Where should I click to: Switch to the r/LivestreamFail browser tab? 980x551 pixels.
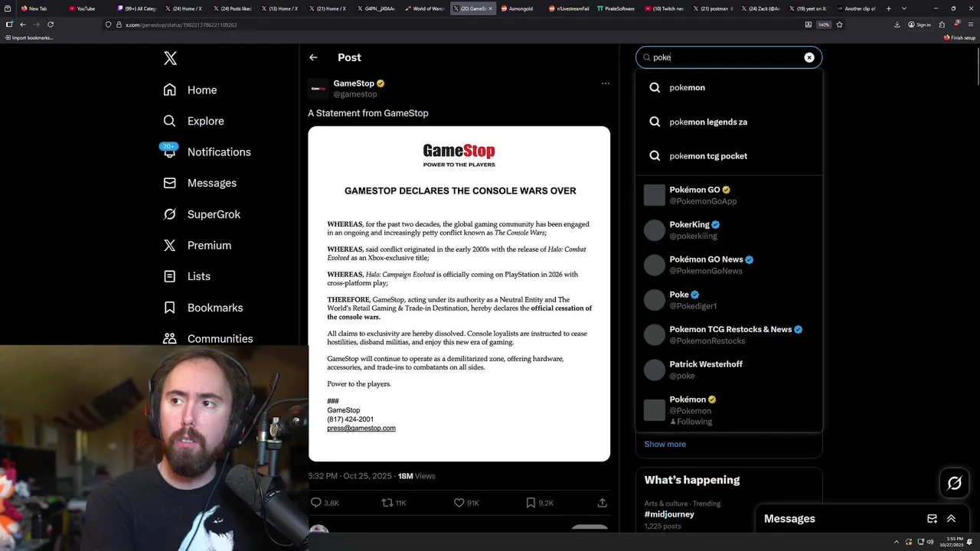coord(569,8)
